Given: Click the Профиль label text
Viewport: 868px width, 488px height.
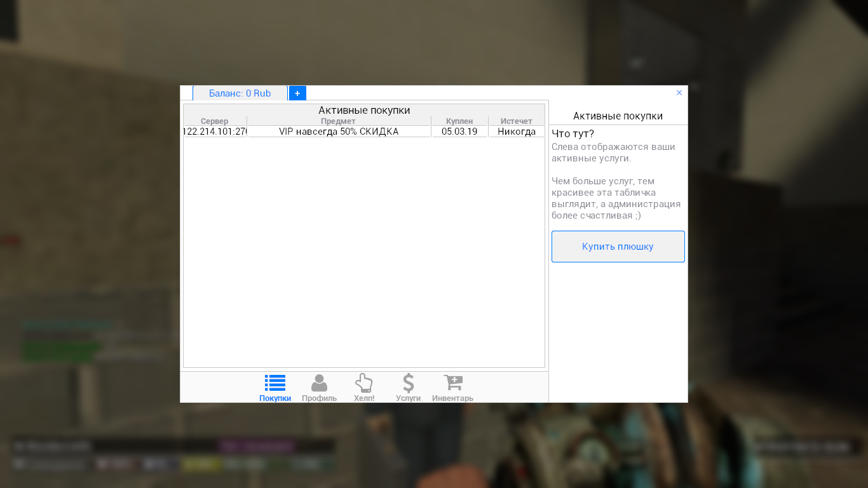Looking at the screenshot, I should pyautogui.click(x=319, y=398).
